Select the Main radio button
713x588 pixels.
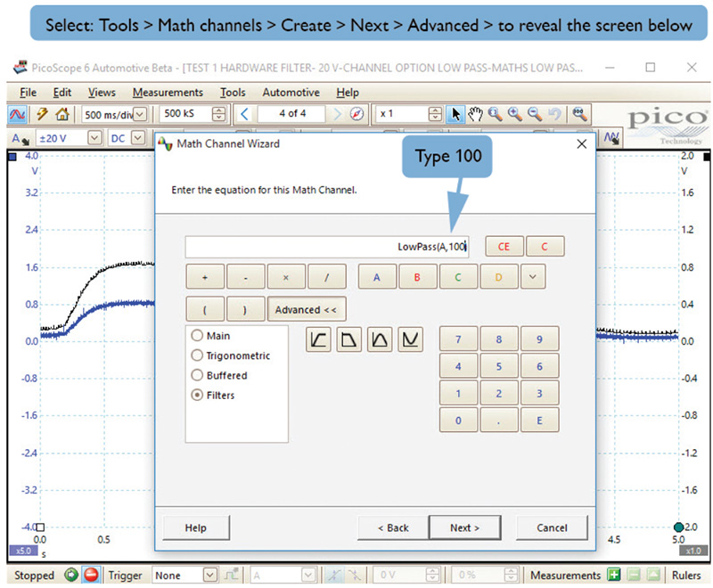click(x=197, y=335)
